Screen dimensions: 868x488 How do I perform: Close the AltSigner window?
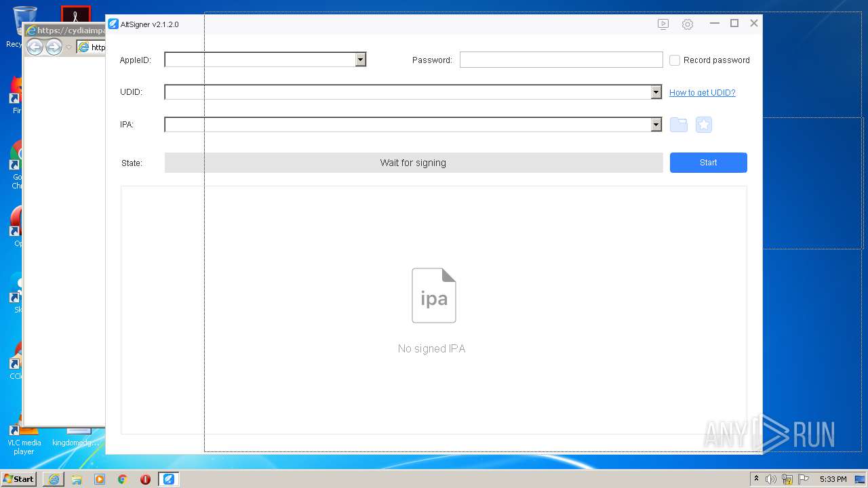(754, 23)
